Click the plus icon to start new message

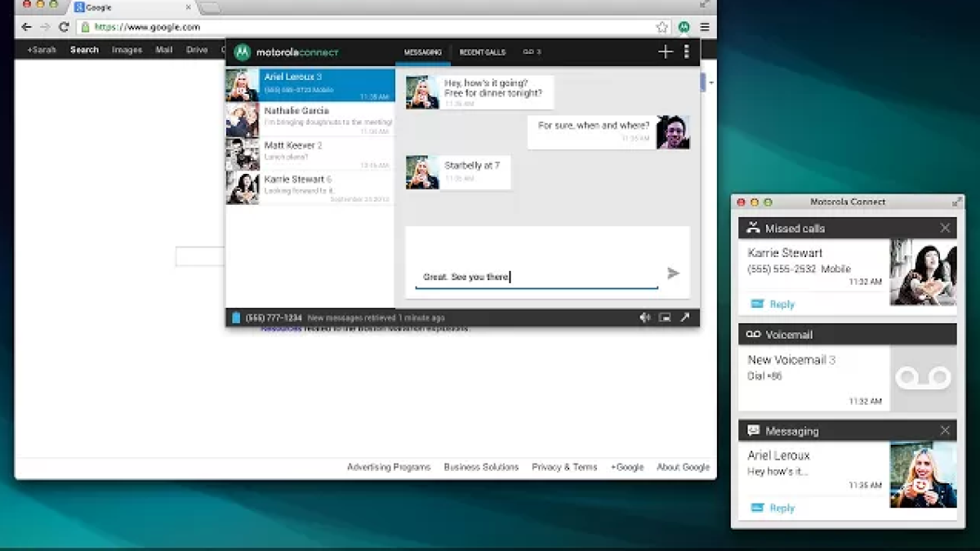click(x=665, y=52)
